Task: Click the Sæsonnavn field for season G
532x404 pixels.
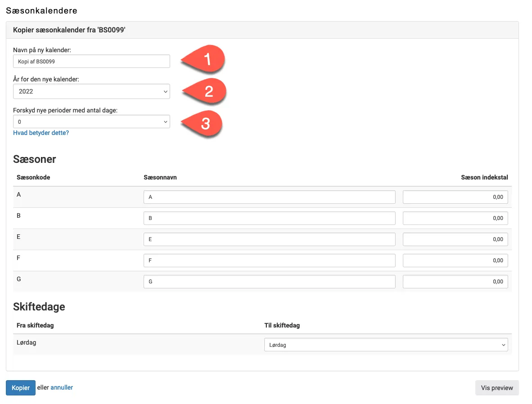Action: [269, 282]
